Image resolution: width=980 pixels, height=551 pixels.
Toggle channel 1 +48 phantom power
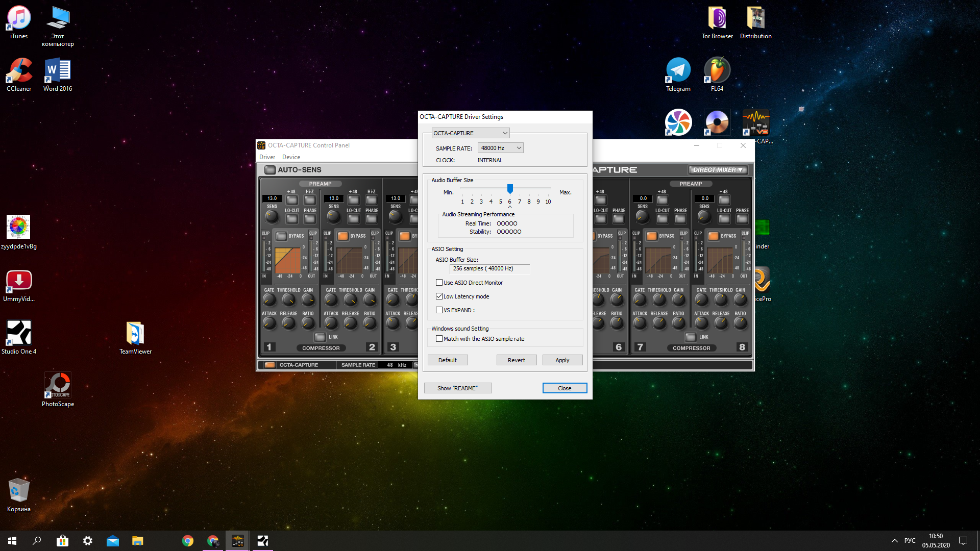click(291, 200)
